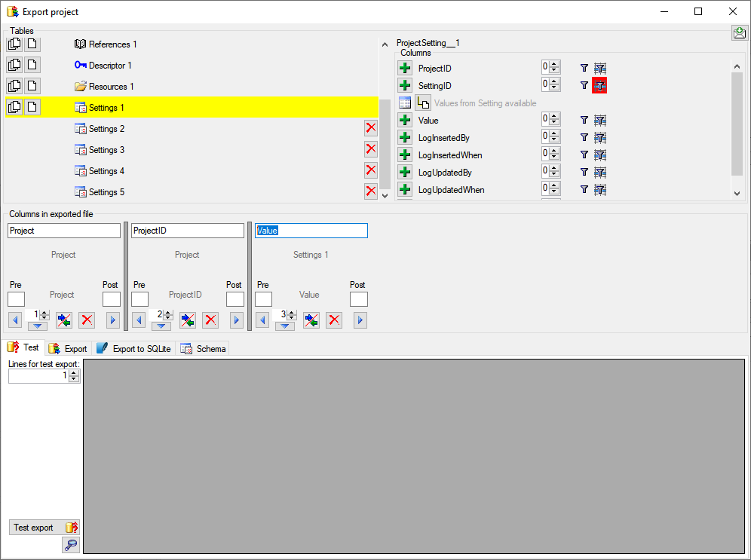Click the magnifier preview button
Image resolution: width=751 pixels, height=560 pixels.
click(71, 545)
